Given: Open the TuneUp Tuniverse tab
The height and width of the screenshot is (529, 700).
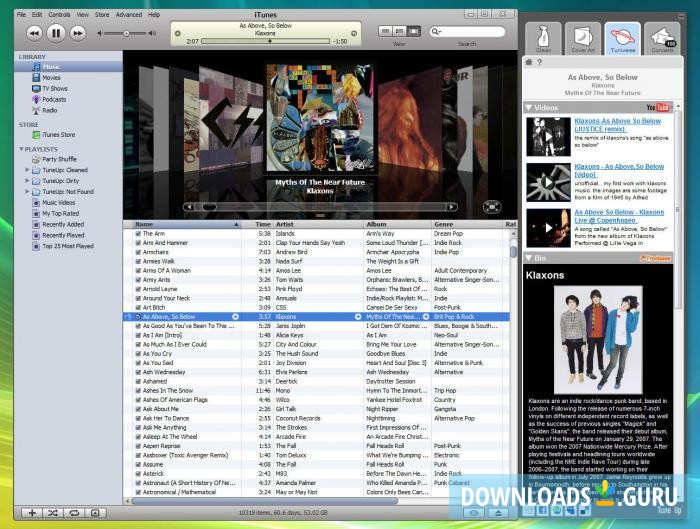Looking at the screenshot, I should click(622, 38).
